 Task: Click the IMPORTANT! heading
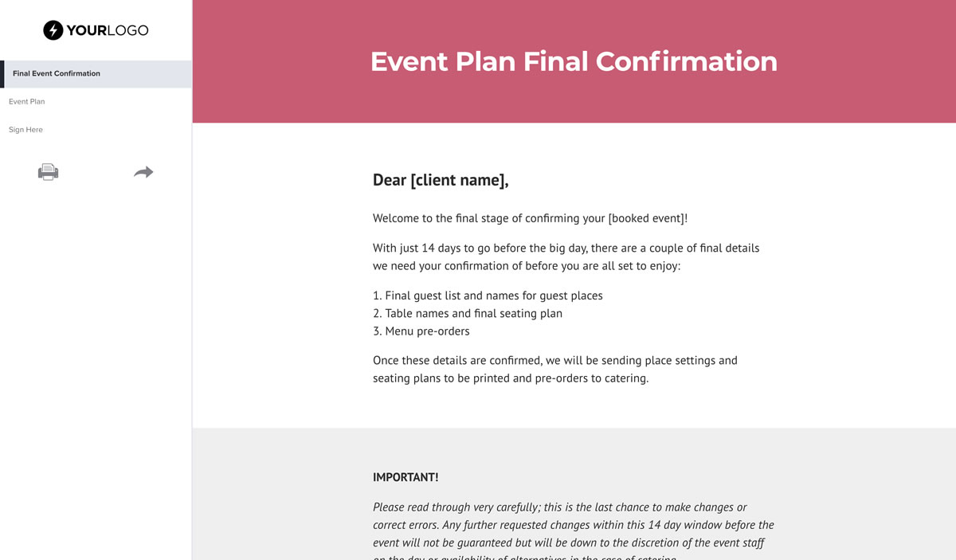(x=405, y=476)
